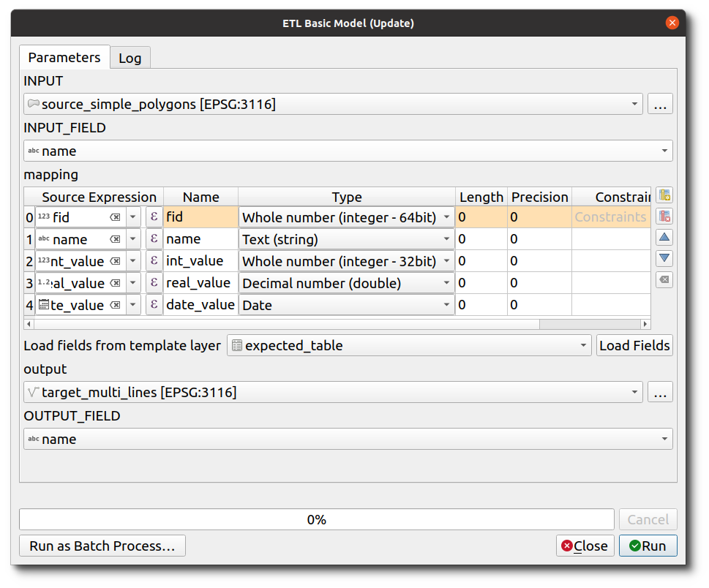Select the Parameters tab

64,57
